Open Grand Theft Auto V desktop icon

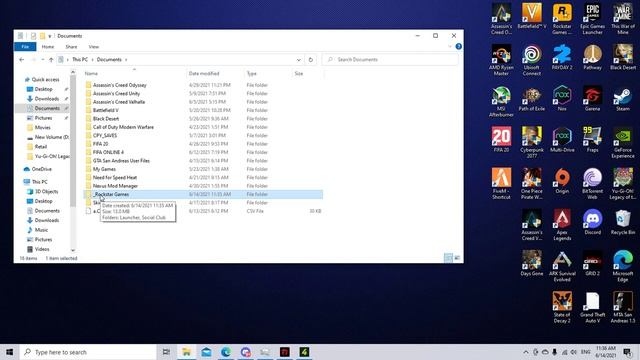pyautogui.click(x=592, y=307)
